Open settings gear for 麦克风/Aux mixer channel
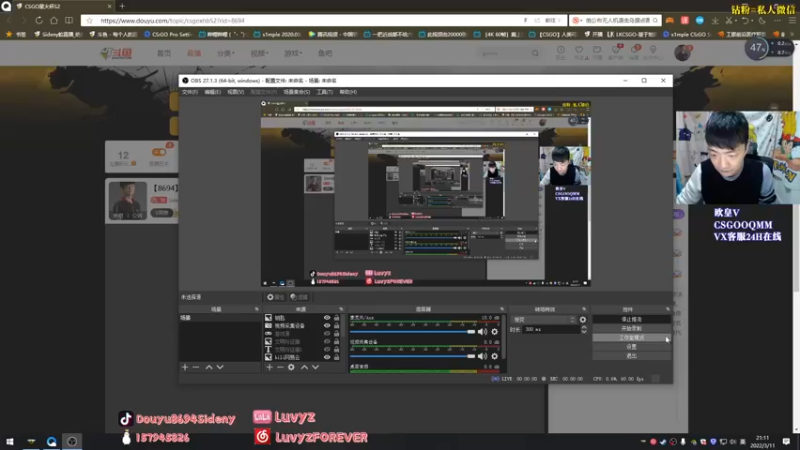Screen dimensions: 800x450 point(494,332)
